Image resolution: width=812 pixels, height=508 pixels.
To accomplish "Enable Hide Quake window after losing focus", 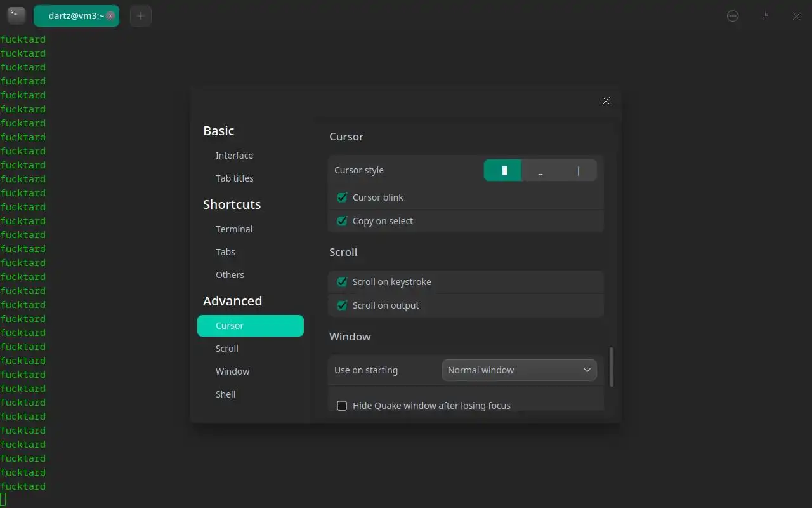I will 342,406.
